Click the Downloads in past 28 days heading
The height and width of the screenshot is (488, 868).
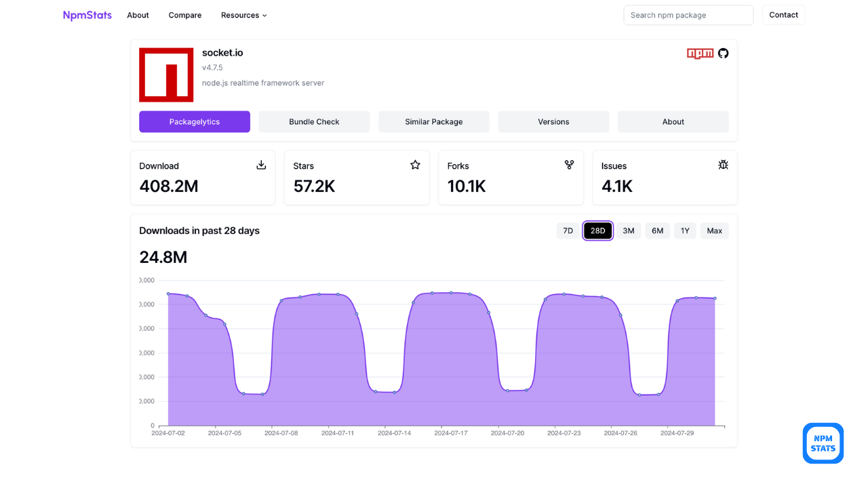coord(199,230)
